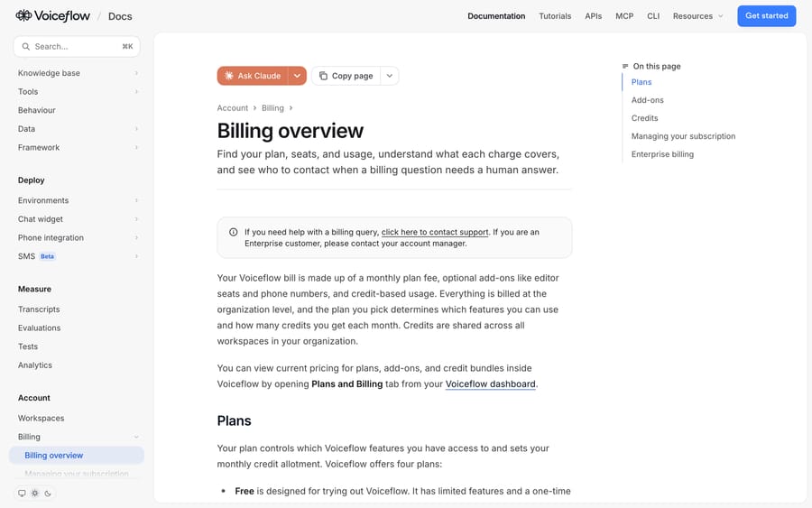Screen dimensions: 812x508
Task: Collapse the Billing sidebar section chevron
Action: coord(136,437)
